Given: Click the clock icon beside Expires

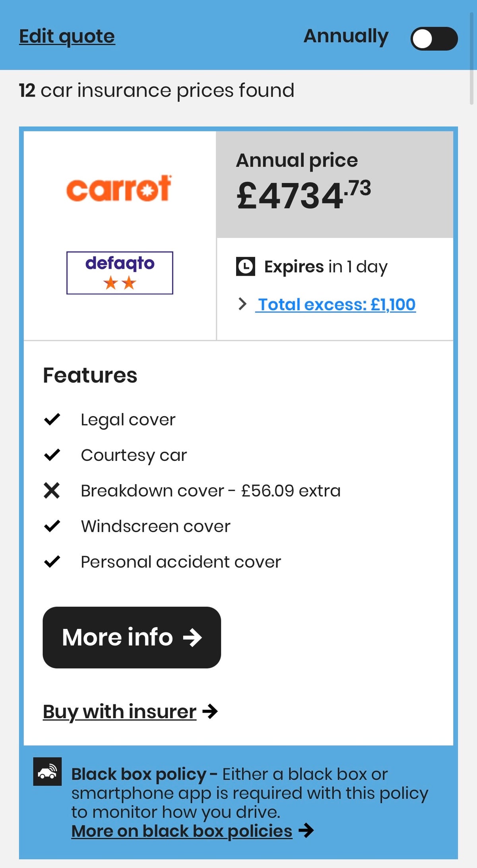Looking at the screenshot, I should tap(245, 267).
